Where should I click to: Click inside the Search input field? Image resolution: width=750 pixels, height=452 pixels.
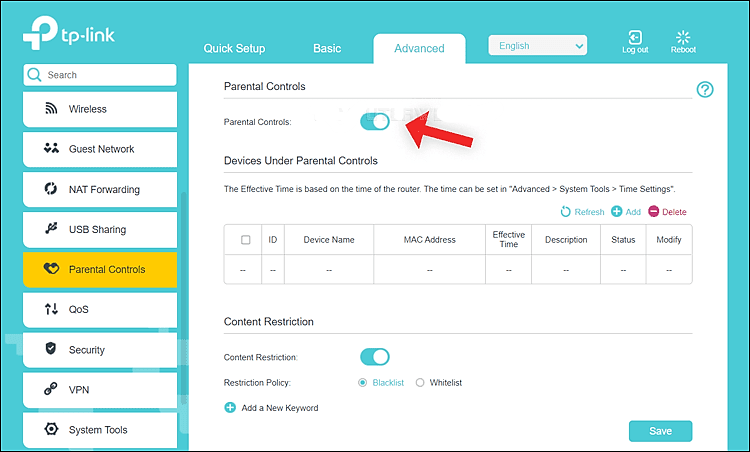(100, 75)
